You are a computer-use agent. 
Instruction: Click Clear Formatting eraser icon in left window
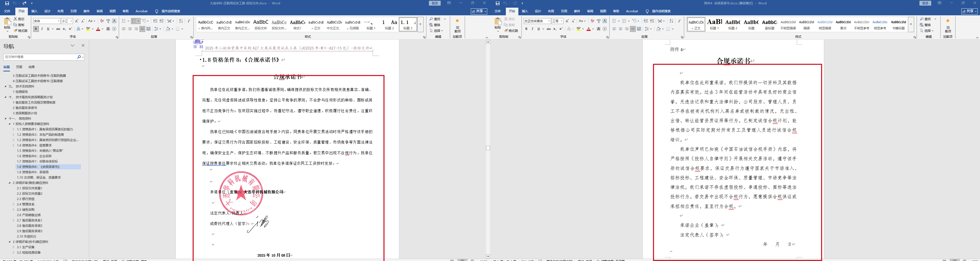pos(102,21)
